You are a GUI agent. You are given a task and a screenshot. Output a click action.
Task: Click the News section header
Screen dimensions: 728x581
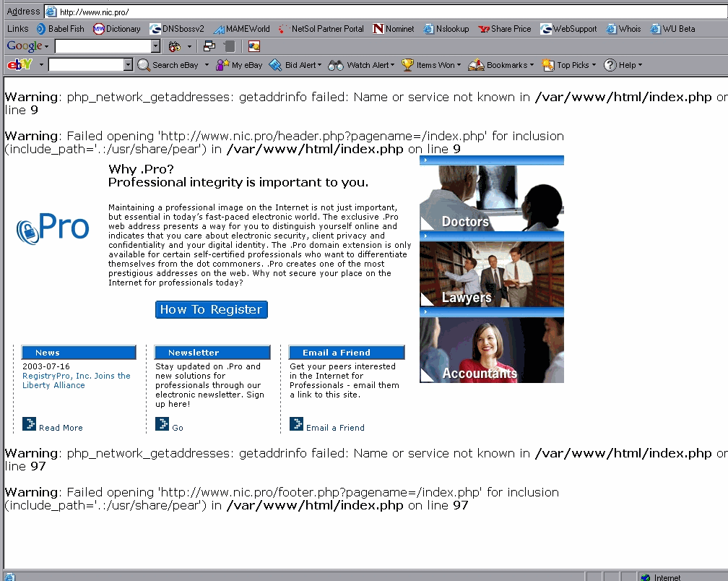point(79,353)
